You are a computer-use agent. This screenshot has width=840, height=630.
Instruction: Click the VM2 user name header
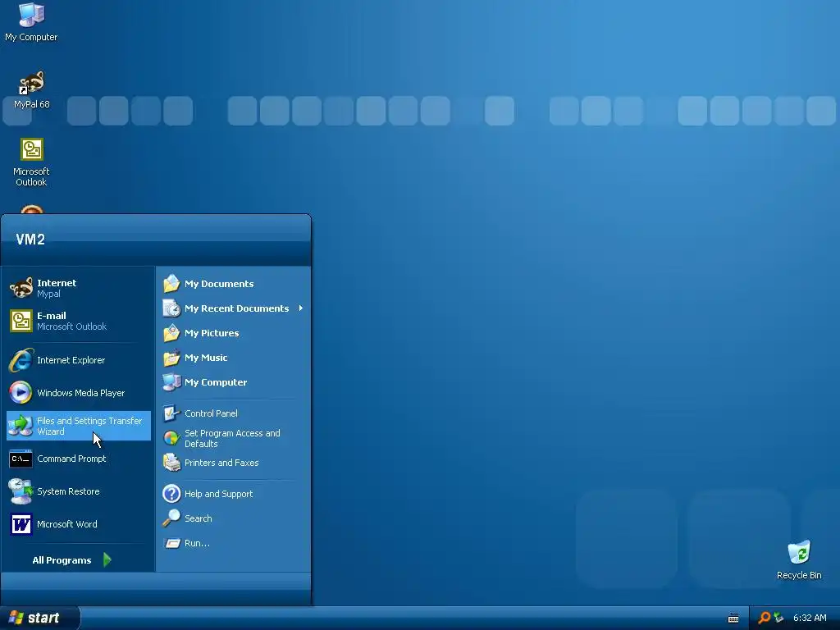click(x=30, y=239)
